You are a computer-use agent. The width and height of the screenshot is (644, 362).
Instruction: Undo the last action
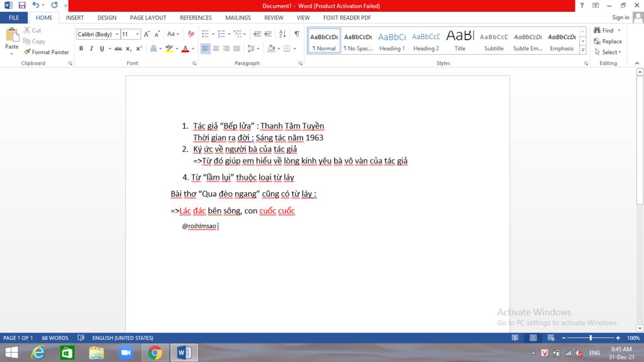[x=36, y=5]
